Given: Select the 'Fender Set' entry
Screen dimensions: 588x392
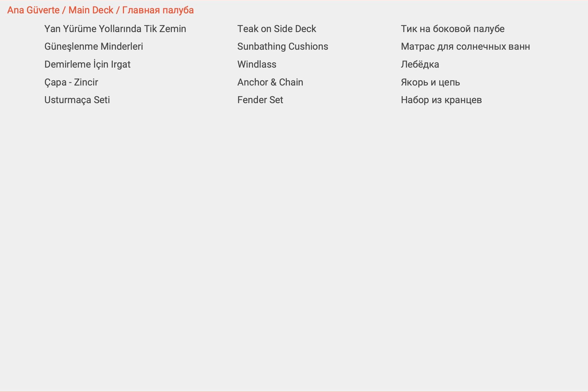Looking at the screenshot, I should 260,100.
